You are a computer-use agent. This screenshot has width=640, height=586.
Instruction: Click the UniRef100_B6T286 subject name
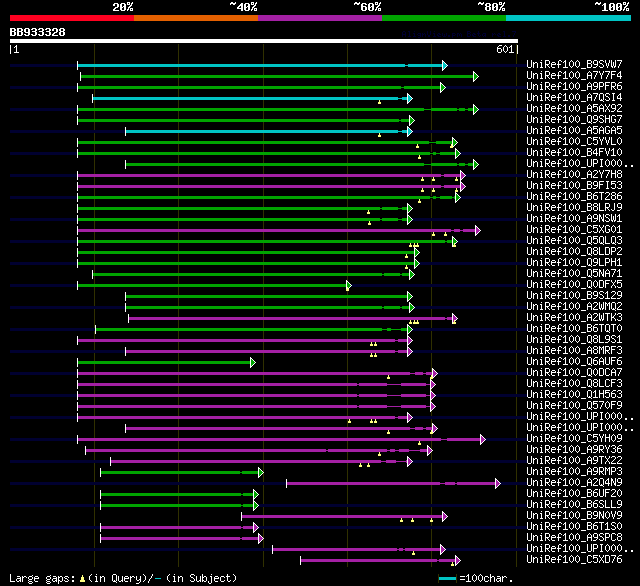click(574, 197)
